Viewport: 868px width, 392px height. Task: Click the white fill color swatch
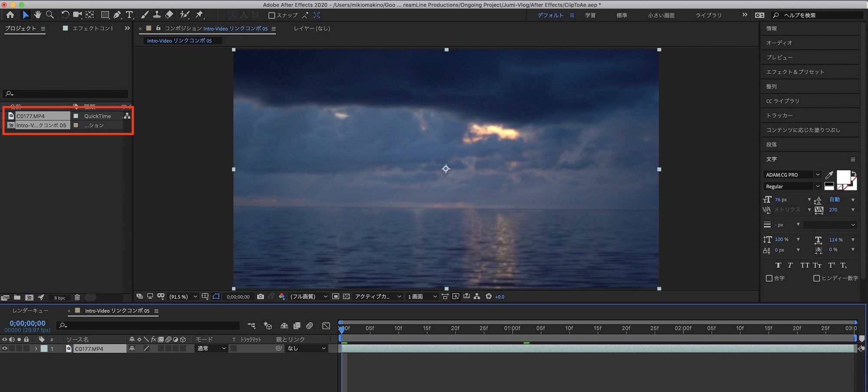(x=843, y=177)
